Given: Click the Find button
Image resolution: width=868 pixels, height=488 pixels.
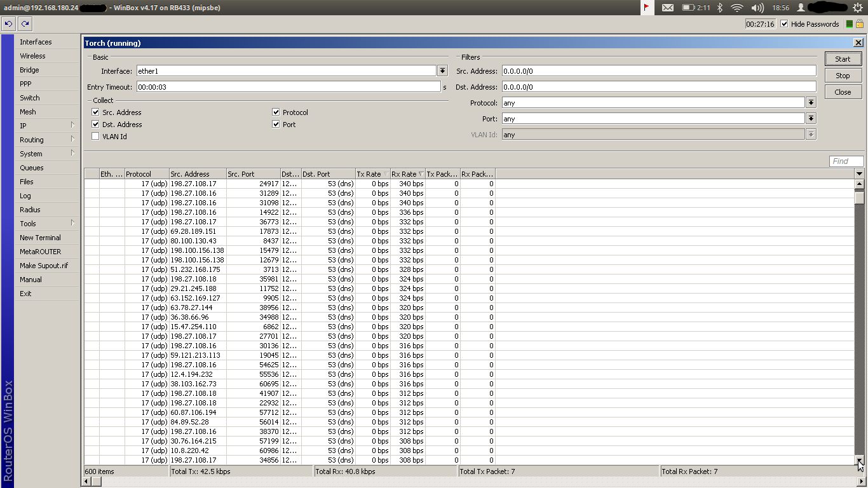Looking at the screenshot, I should 846,161.
